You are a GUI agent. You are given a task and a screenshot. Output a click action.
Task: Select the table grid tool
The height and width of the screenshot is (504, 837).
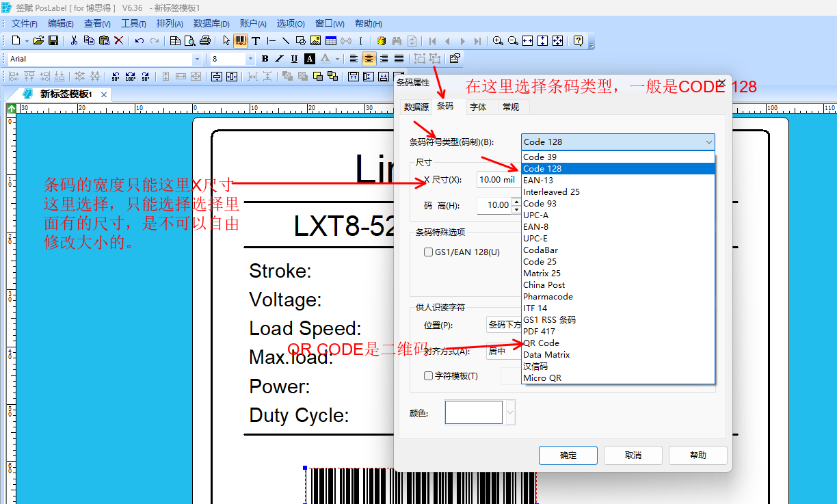tap(330, 41)
